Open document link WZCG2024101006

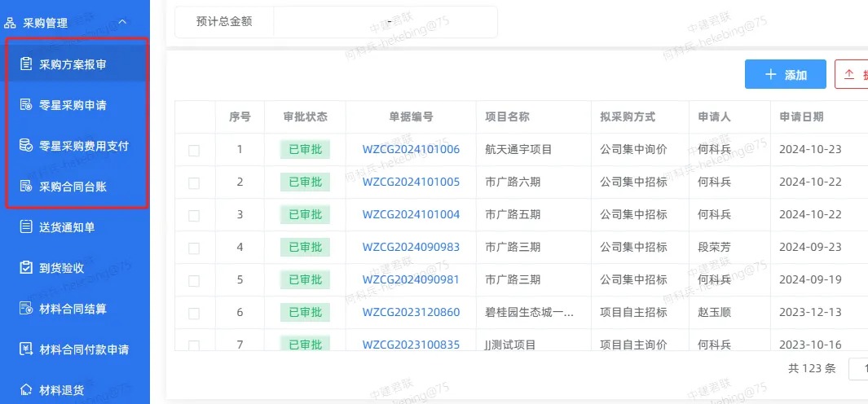pyautogui.click(x=411, y=149)
